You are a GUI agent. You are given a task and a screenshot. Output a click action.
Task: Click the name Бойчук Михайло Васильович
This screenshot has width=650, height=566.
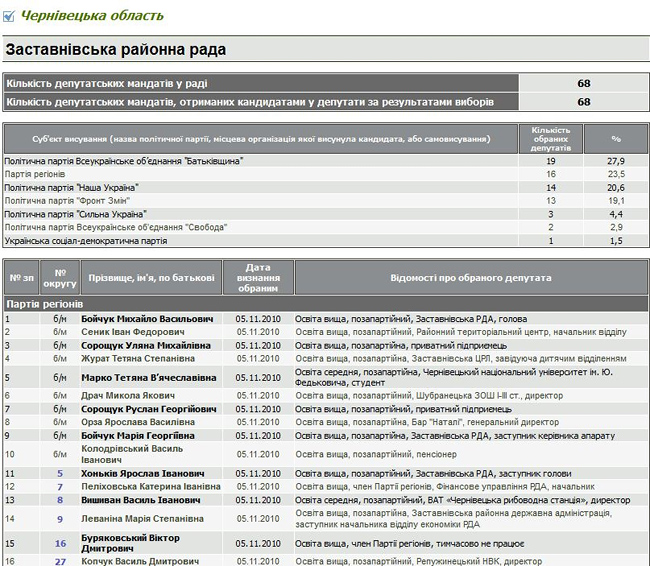(x=147, y=319)
